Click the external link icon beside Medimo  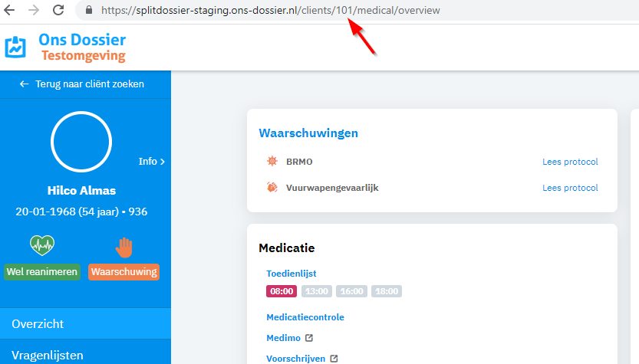tap(309, 338)
